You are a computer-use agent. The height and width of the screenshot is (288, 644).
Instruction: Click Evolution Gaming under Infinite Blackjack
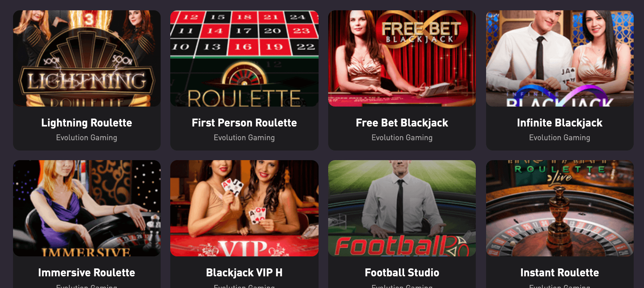coord(560,138)
